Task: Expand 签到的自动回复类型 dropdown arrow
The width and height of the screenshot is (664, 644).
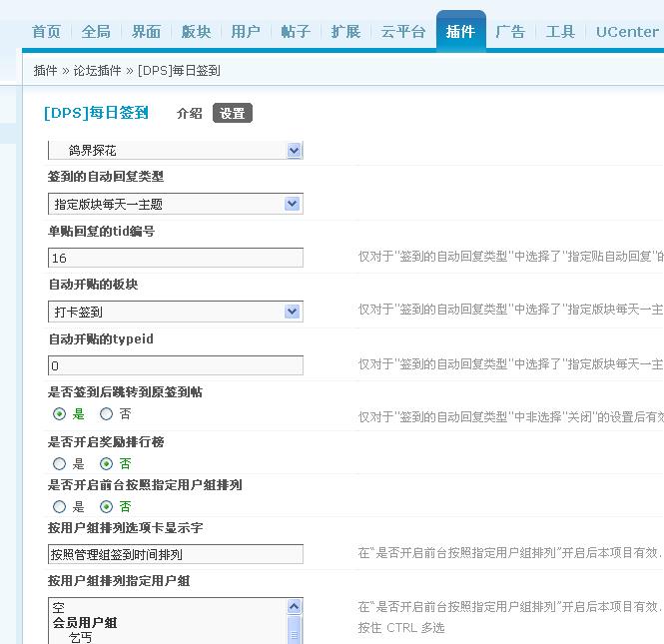Action: coord(293,204)
